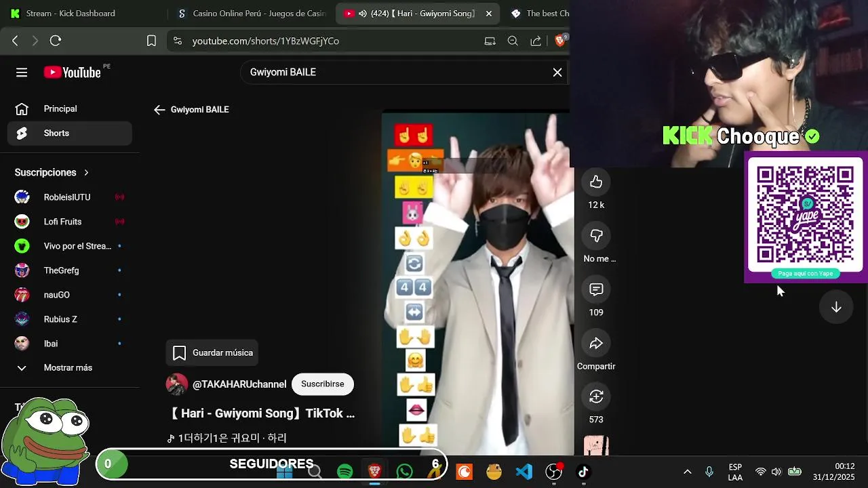
Task: Play or pause the Short video
Action: coord(478,283)
